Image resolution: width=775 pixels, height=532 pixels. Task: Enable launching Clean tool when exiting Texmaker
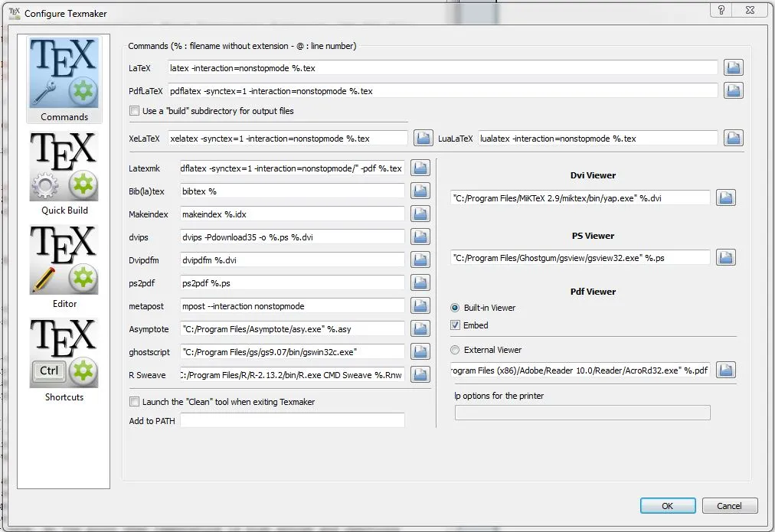tap(135, 402)
